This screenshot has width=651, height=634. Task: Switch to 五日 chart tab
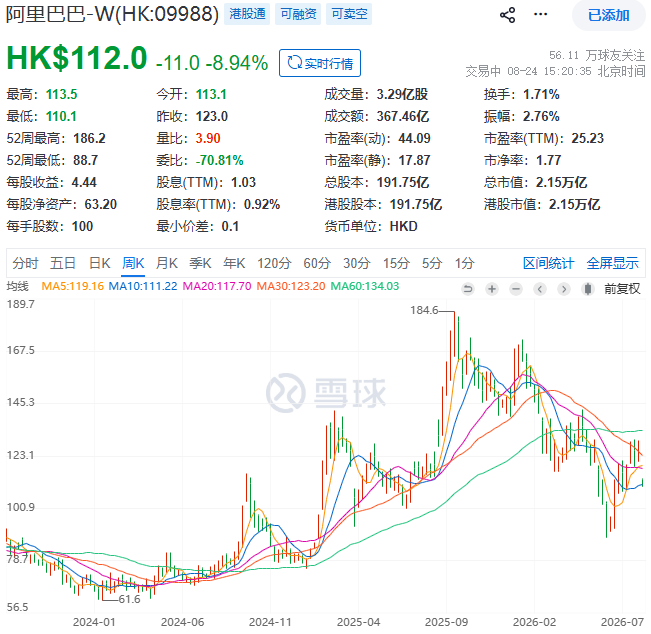tap(63, 263)
